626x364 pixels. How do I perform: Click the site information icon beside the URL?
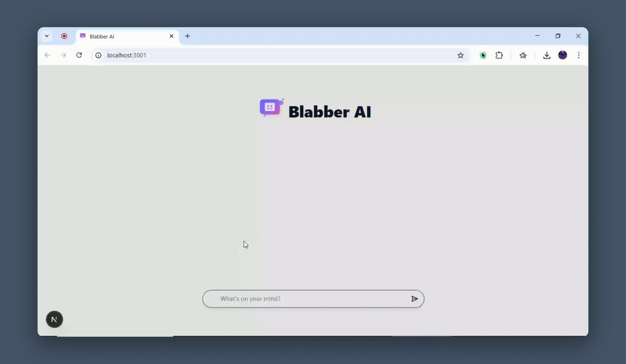[x=98, y=55]
